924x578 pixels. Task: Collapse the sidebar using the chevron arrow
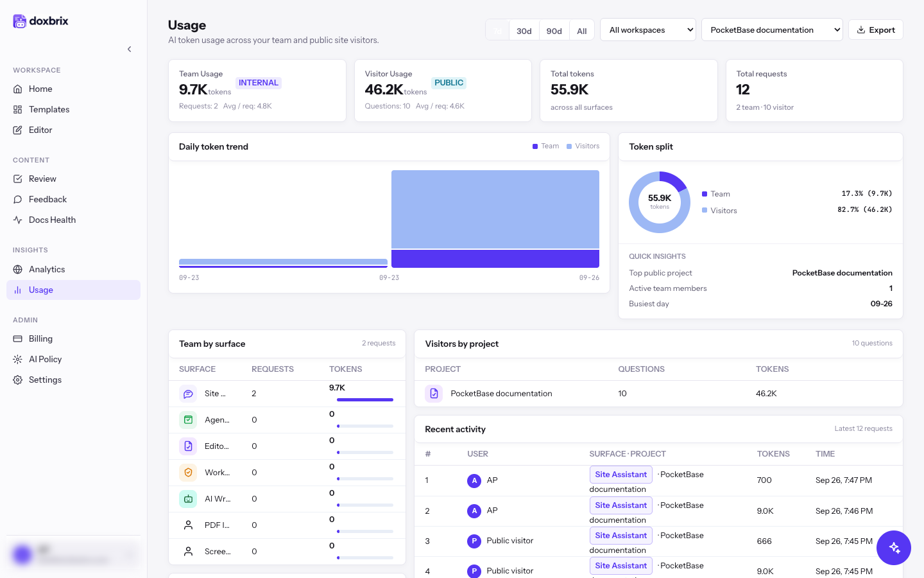point(129,49)
